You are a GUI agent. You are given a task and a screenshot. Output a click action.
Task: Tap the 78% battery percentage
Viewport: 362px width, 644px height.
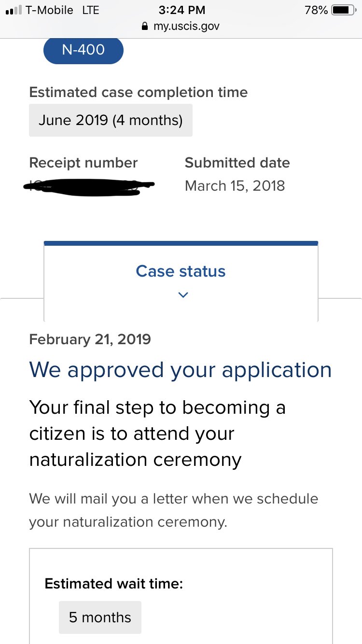317,10
